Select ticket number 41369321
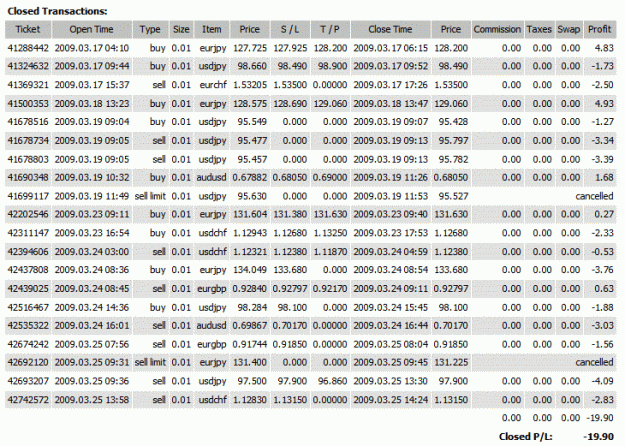 (x=28, y=85)
